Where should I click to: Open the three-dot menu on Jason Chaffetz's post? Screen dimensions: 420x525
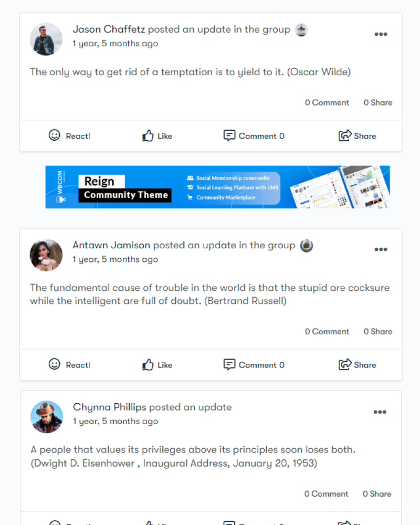point(381,34)
